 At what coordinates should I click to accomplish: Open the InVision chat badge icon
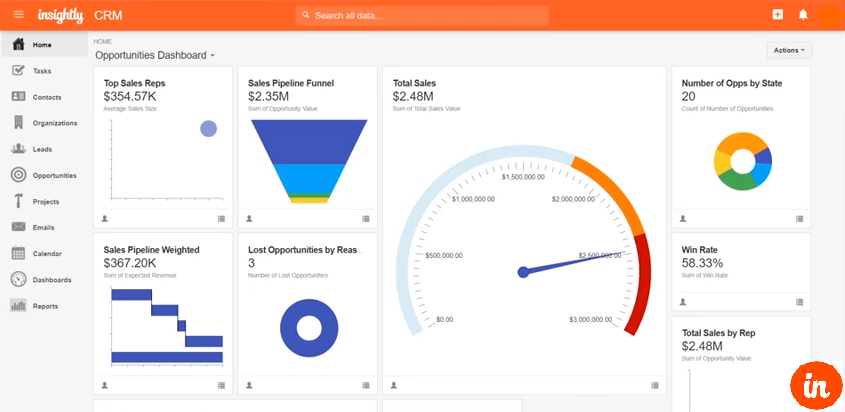coord(816,386)
